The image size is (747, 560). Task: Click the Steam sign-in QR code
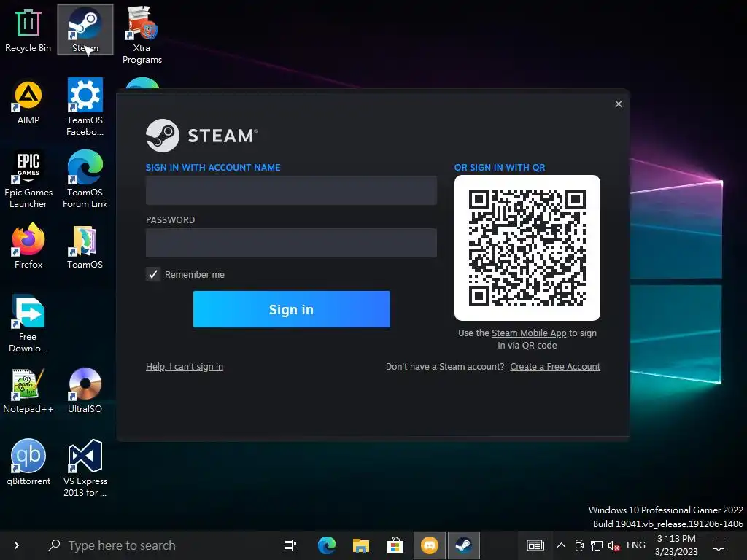(527, 248)
